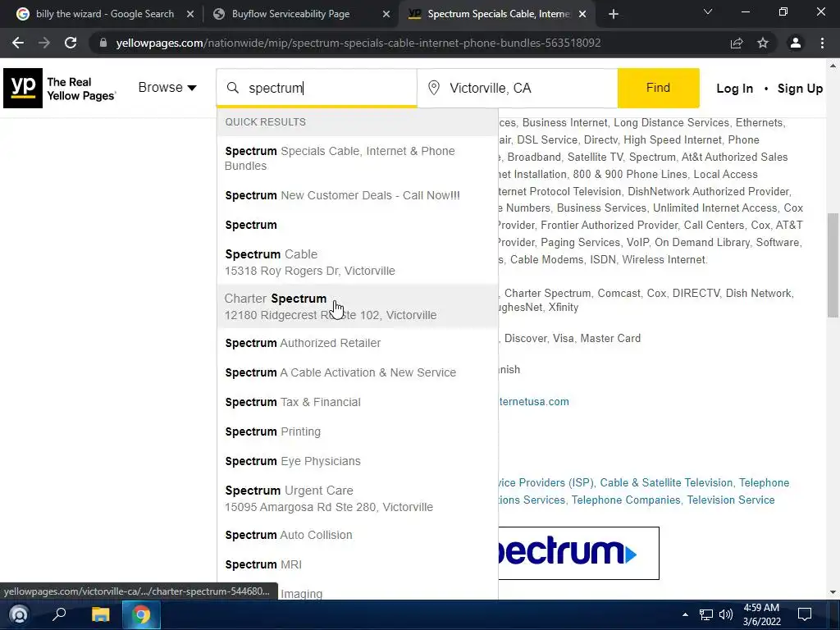Screen dimensions: 840x630
Task: Close the Spectrum Specials Cable tab
Action: (583, 15)
